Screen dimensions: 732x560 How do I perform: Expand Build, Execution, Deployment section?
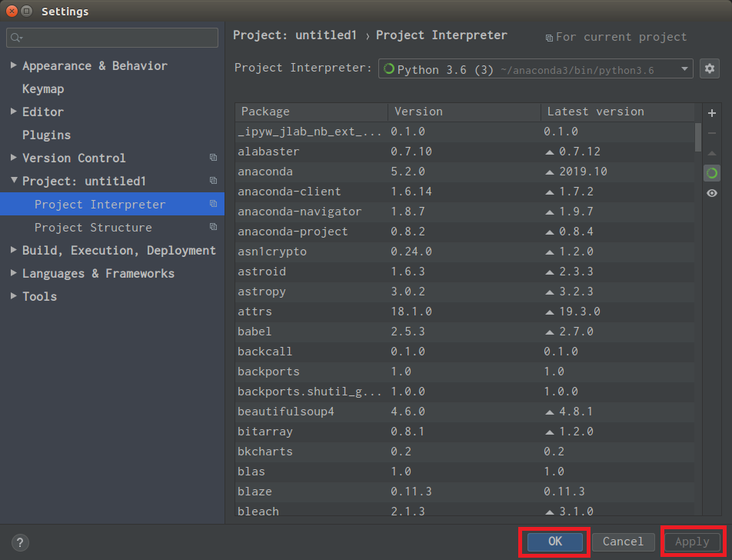(14, 250)
